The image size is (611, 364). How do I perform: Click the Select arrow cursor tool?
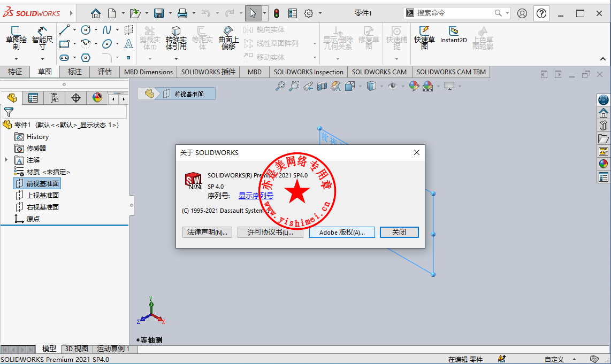(253, 13)
